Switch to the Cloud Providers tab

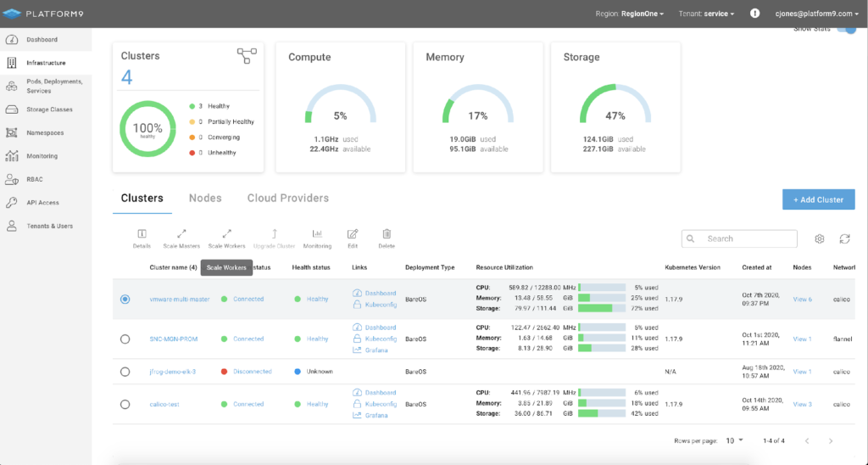point(287,198)
